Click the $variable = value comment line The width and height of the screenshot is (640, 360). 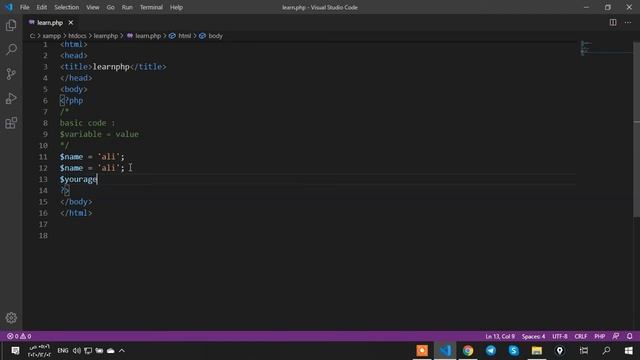pos(99,134)
